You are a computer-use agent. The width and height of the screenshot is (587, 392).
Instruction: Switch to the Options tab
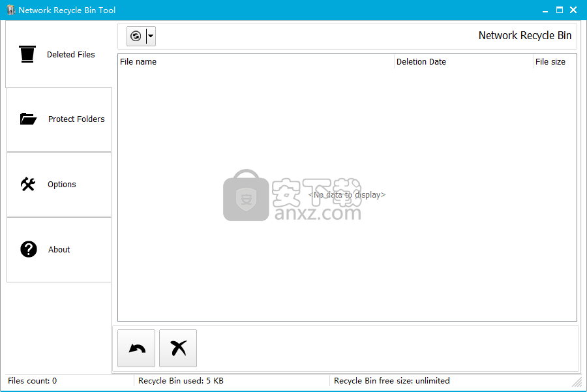(59, 185)
